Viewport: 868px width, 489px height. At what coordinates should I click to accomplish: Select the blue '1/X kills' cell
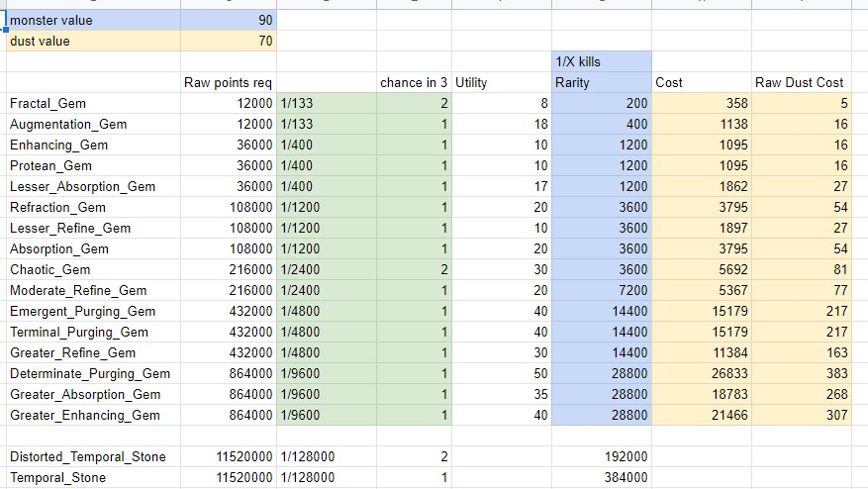click(602, 61)
